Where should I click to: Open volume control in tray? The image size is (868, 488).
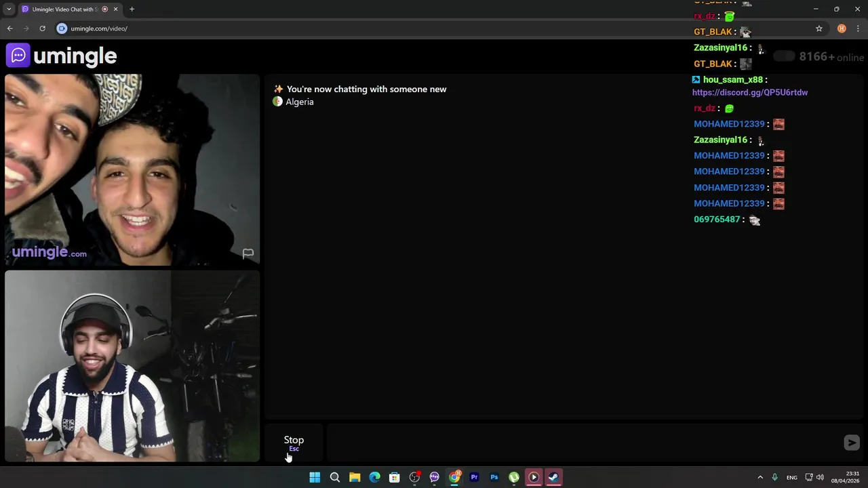(x=820, y=477)
